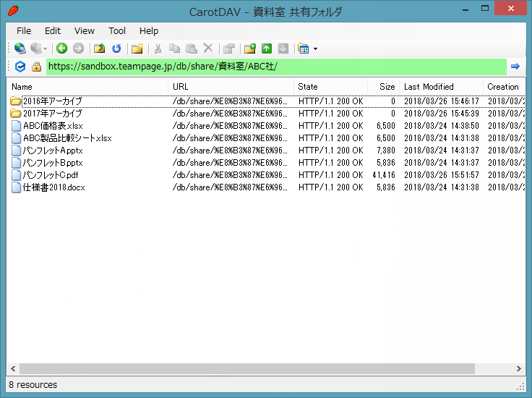Select the file パンフレットC.pdf
The image size is (532, 398).
tap(50, 175)
